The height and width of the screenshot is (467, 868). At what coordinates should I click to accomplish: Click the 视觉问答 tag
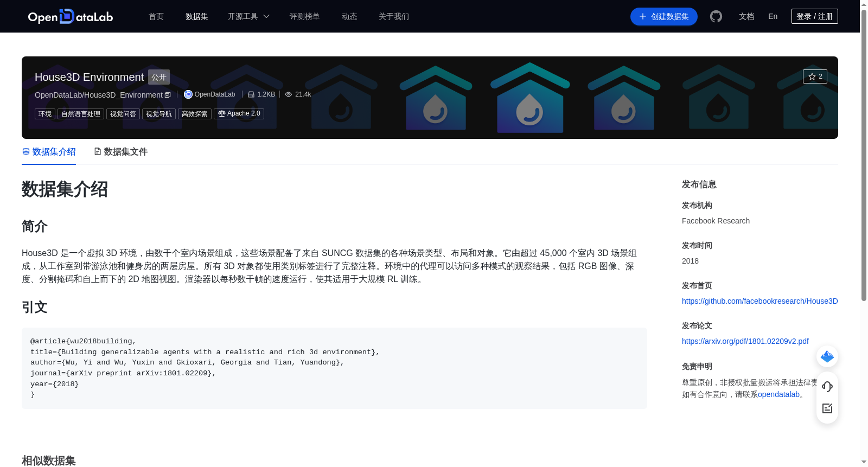click(x=123, y=114)
